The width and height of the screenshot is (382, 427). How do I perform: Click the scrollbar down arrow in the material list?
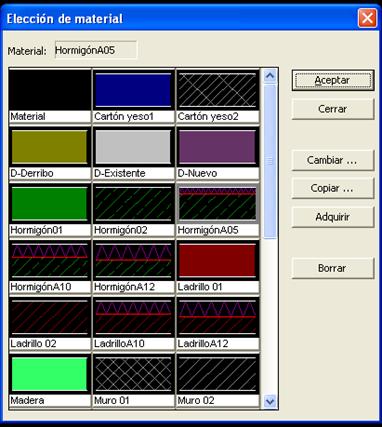(x=269, y=401)
